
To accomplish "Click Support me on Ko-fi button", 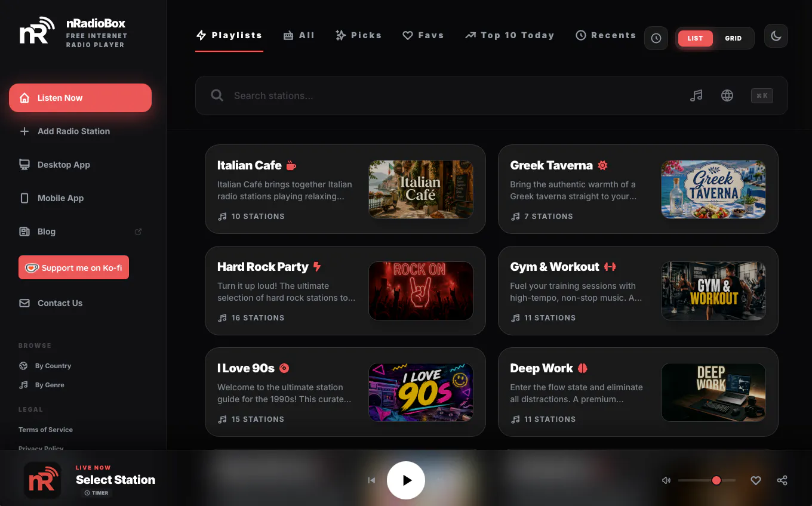I will (73, 268).
